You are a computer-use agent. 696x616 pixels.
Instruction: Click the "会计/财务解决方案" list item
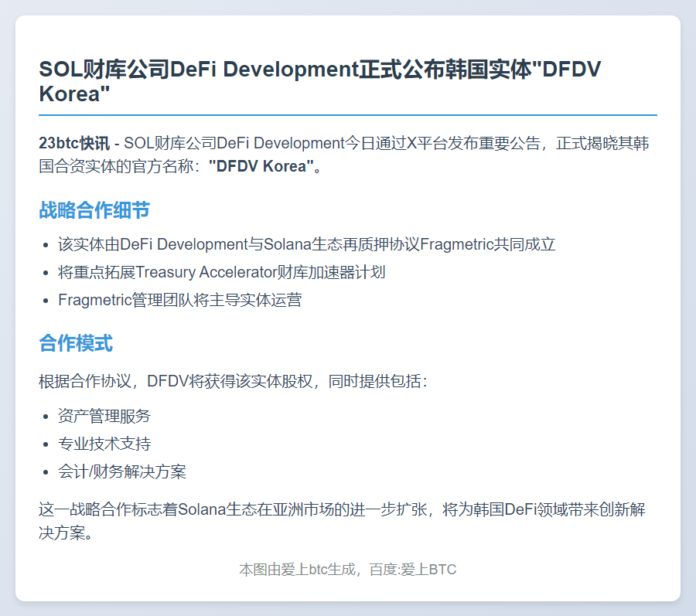(x=121, y=471)
